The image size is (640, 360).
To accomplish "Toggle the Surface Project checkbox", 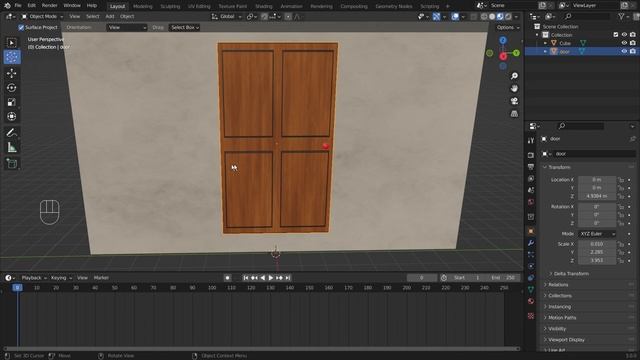I will (21, 27).
